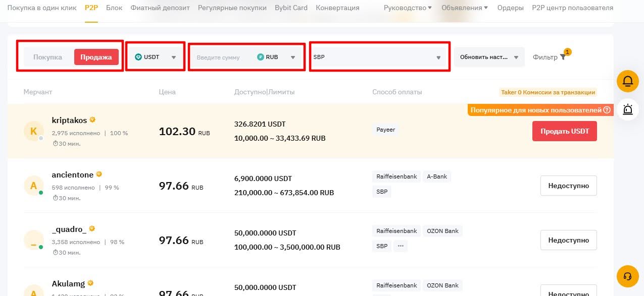This screenshot has height=296, width=644.
Task: Open ancientone's merchant profile link
Action: click(71, 174)
